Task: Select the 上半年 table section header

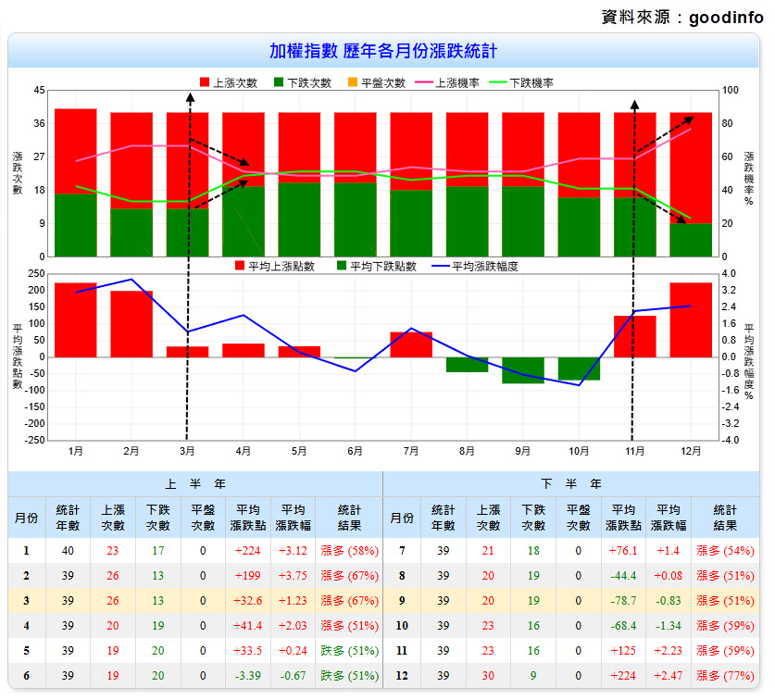Action: pos(195,484)
